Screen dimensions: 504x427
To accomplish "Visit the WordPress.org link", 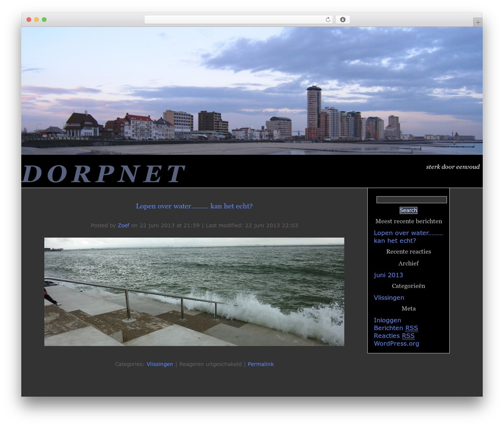I will click(x=397, y=343).
